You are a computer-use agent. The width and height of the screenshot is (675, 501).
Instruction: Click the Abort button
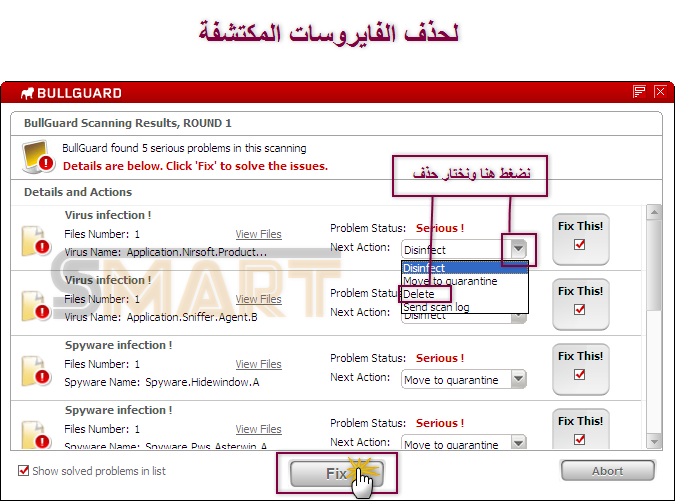point(607,471)
